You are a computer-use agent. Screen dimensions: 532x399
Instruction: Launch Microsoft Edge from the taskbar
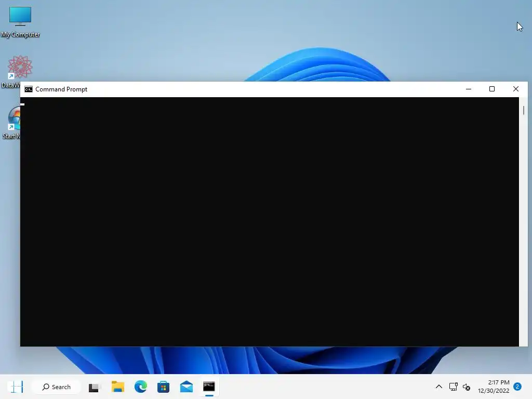(x=140, y=387)
